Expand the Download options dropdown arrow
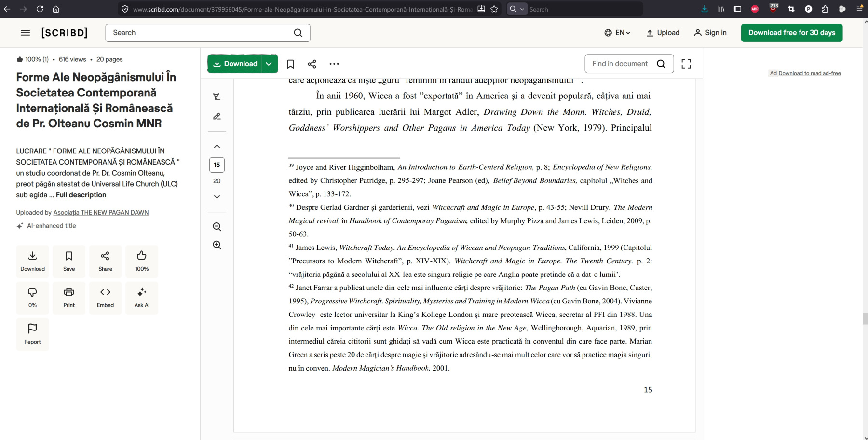The image size is (868, 440). [269, 64]
